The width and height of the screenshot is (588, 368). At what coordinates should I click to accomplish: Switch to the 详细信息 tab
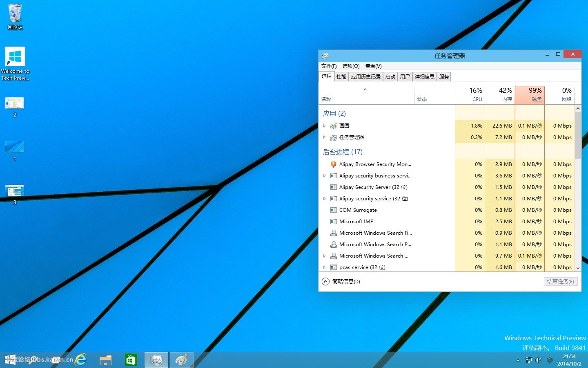425,76
